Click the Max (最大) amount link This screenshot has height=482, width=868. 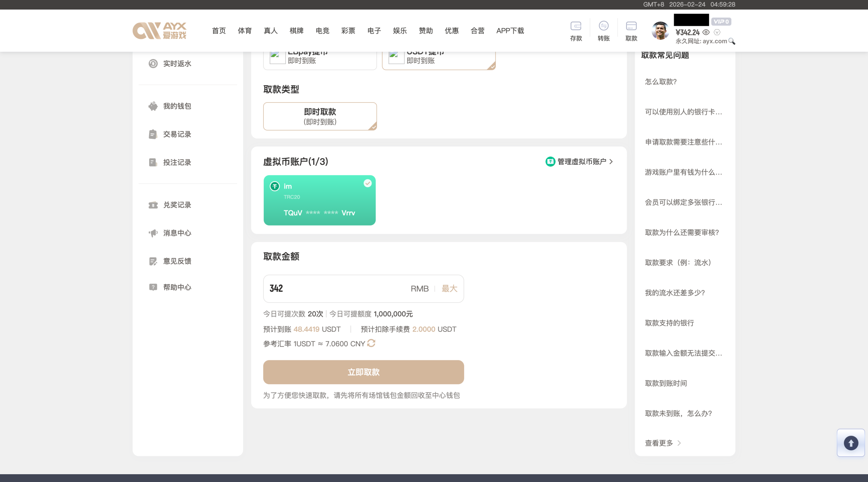coord(449,289)
